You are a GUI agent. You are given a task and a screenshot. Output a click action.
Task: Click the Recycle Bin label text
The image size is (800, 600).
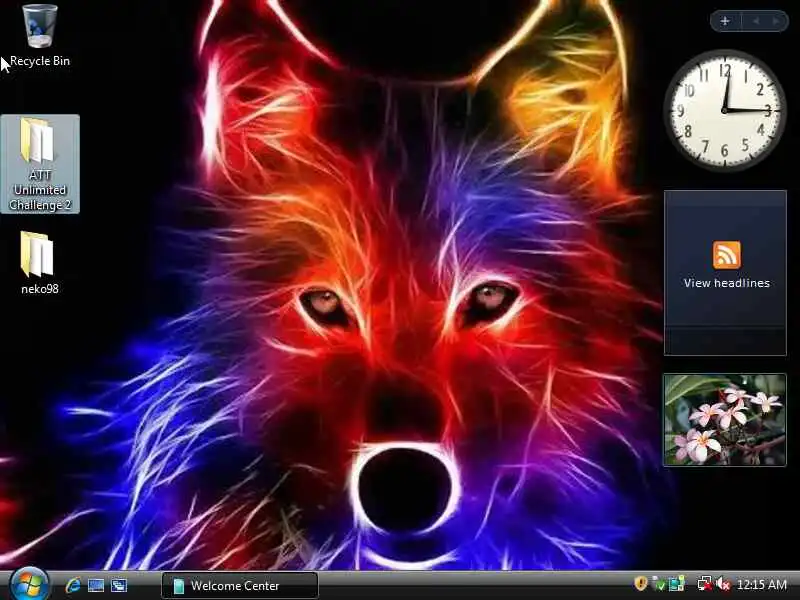pos(40,61)
